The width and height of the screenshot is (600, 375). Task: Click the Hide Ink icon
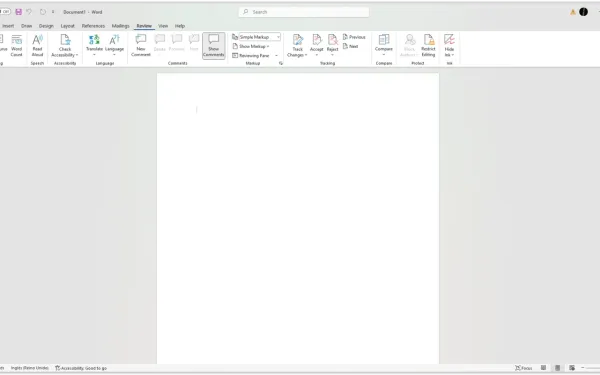tap(449, 40)
